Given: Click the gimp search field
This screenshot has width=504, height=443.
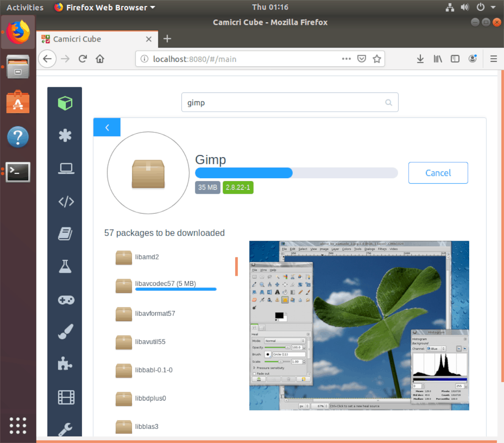Looking at the screenshot, I should point(290,102).
